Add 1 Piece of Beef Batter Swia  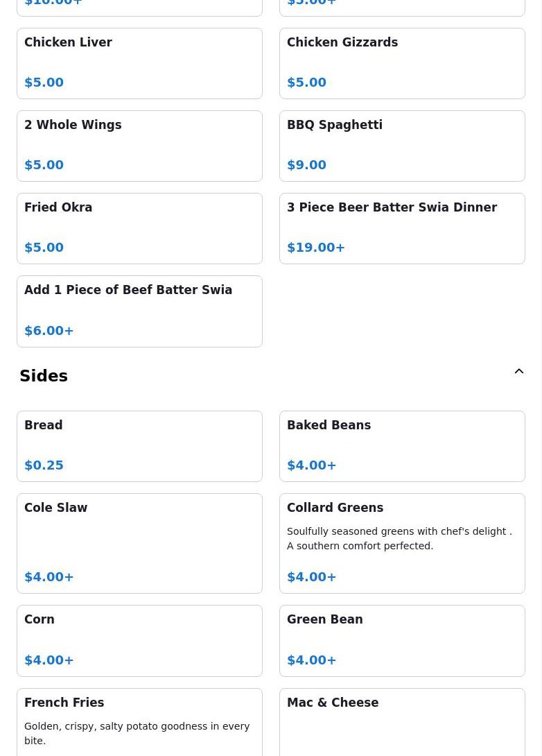[x=139, y=311]
